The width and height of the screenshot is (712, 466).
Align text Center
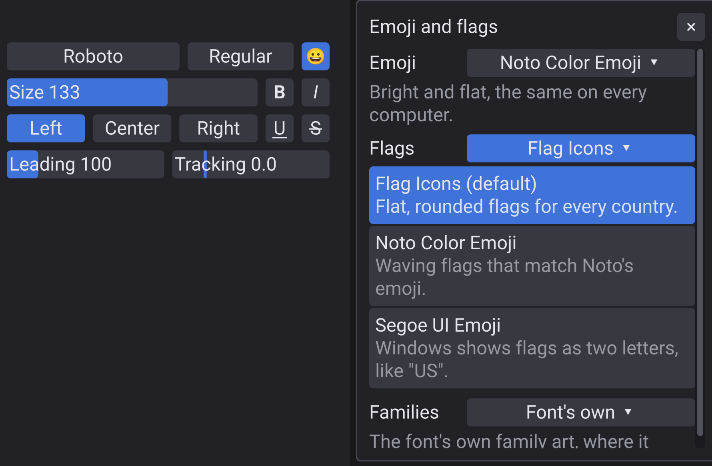click(x=132, y=128)
